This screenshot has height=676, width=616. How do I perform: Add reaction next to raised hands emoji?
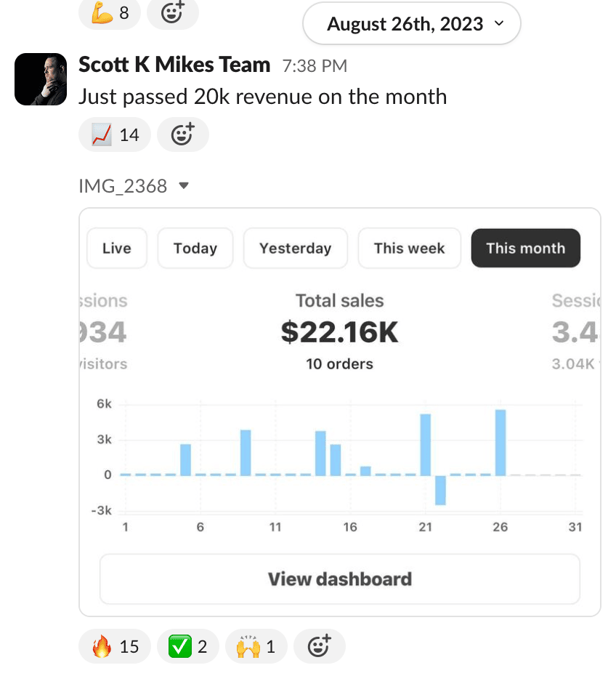319,646
